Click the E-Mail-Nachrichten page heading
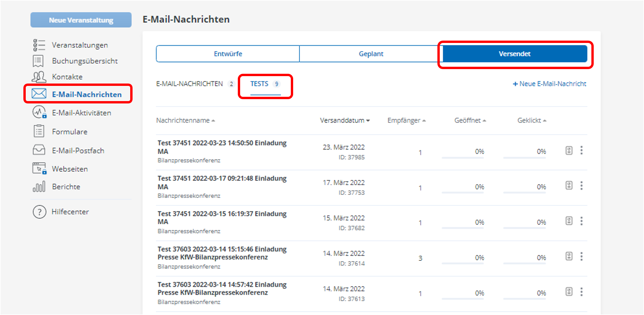This screenshot has height=315, width=644. pos(186,20)
